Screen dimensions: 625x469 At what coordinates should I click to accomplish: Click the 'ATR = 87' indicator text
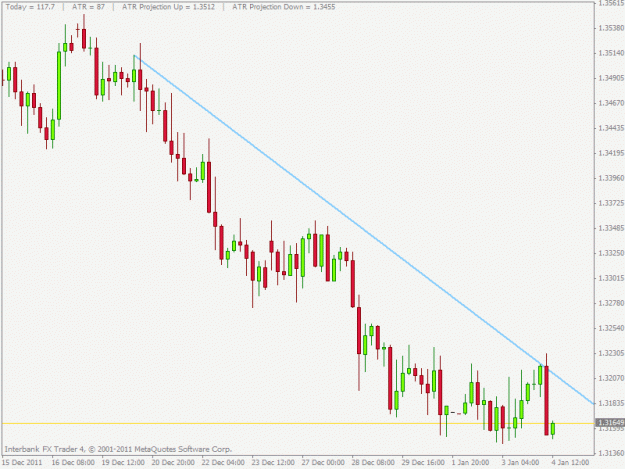pos(88,7)
